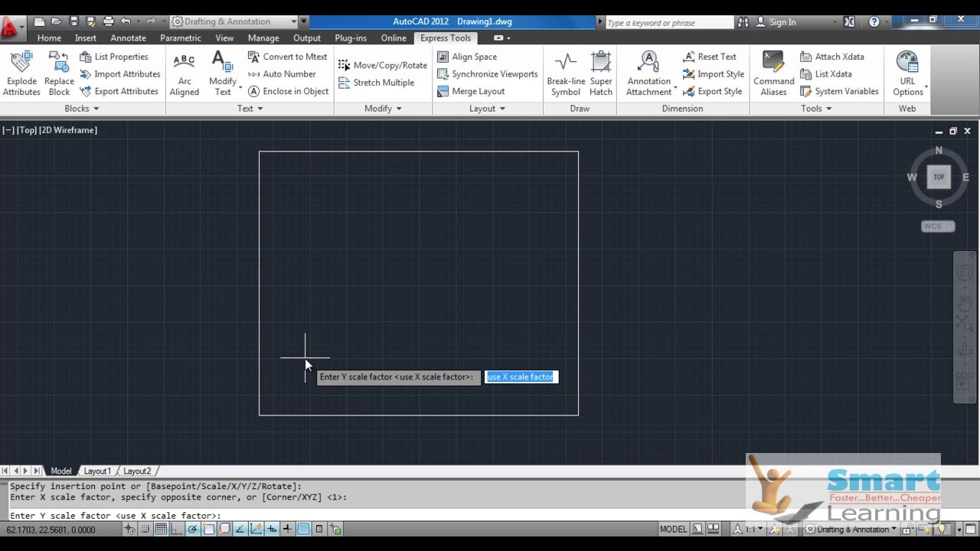Click the Super Hatch tool
The width and height of the screenshot is (980, 551).
(601, 73)
